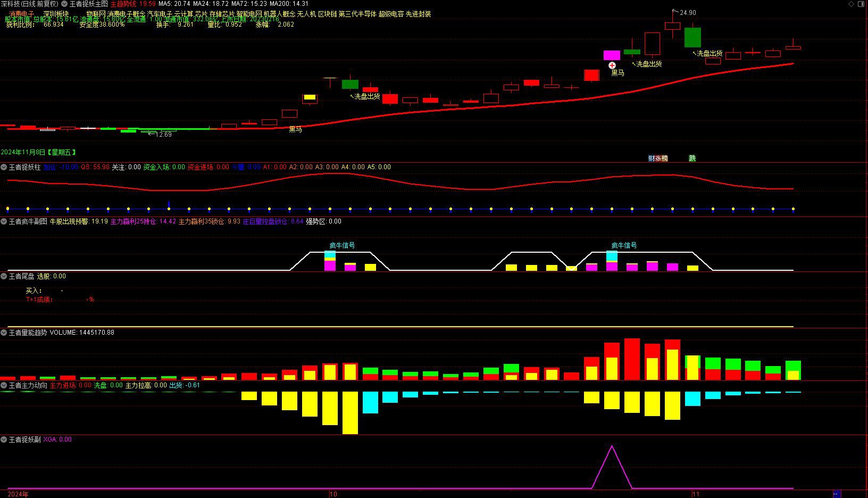Click the VOLUME: 1445170.88 readout
The height and width of the screenshot is (498, 868).
[x=82, y=333]
